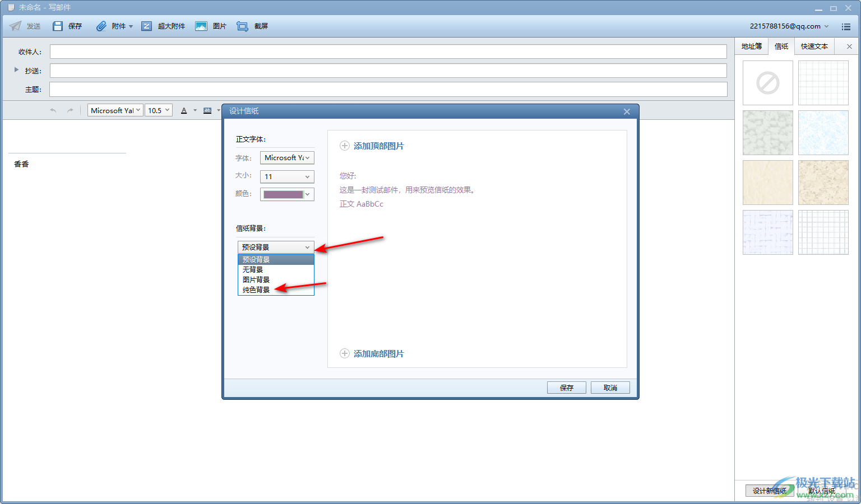Open the editor font size 10.5 dropdown
This screenshot has width=861, height=504.
click(x=159, y=110)
